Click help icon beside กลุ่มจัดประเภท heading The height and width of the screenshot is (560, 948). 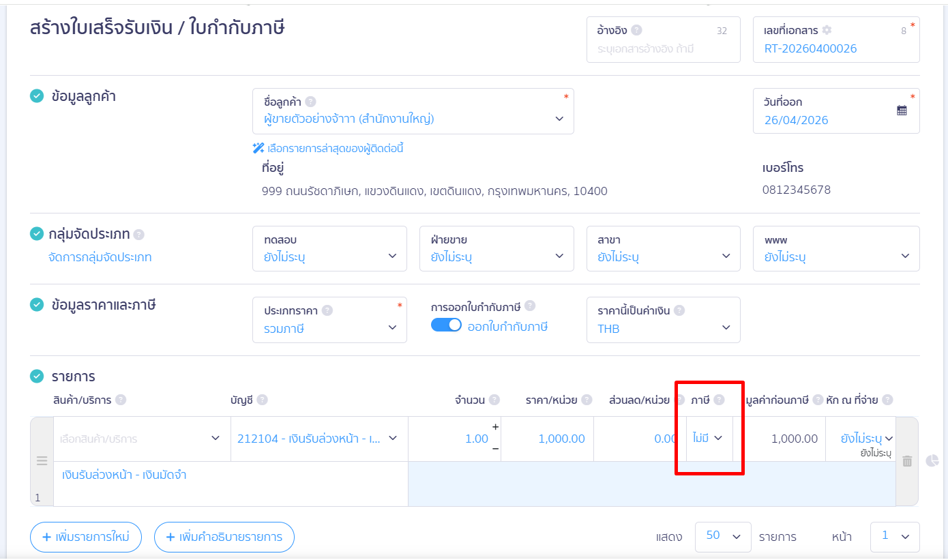pos(139,235)
